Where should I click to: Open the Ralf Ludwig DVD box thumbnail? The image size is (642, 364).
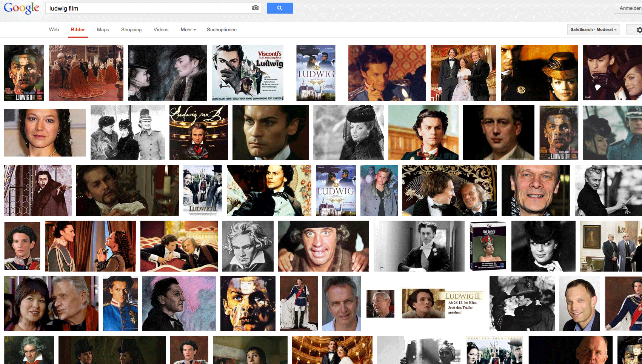point(488,246)
